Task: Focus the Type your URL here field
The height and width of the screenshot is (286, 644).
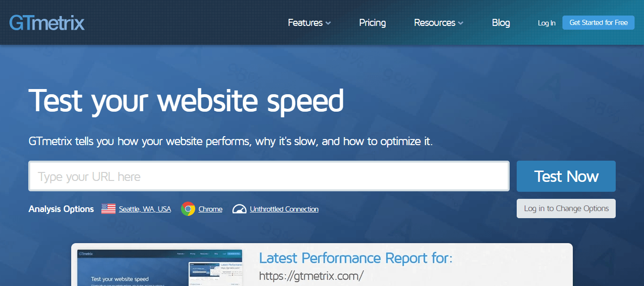Action: pos(269,176)
